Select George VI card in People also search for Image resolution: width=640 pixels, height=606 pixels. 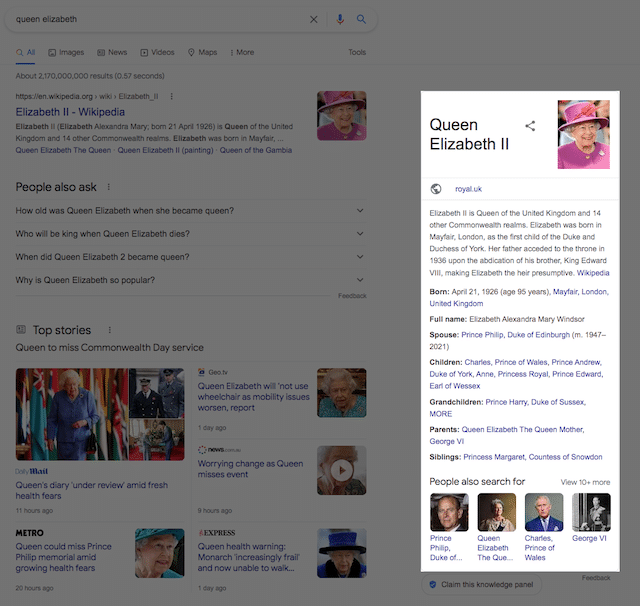coord(591,518)
